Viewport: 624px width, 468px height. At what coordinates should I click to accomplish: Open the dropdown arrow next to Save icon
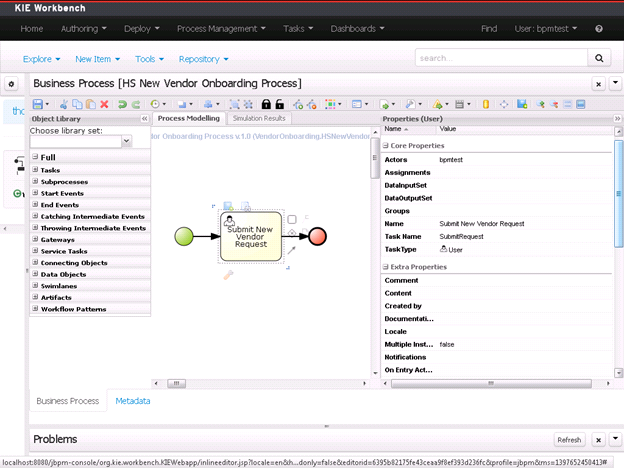point(47,104)
